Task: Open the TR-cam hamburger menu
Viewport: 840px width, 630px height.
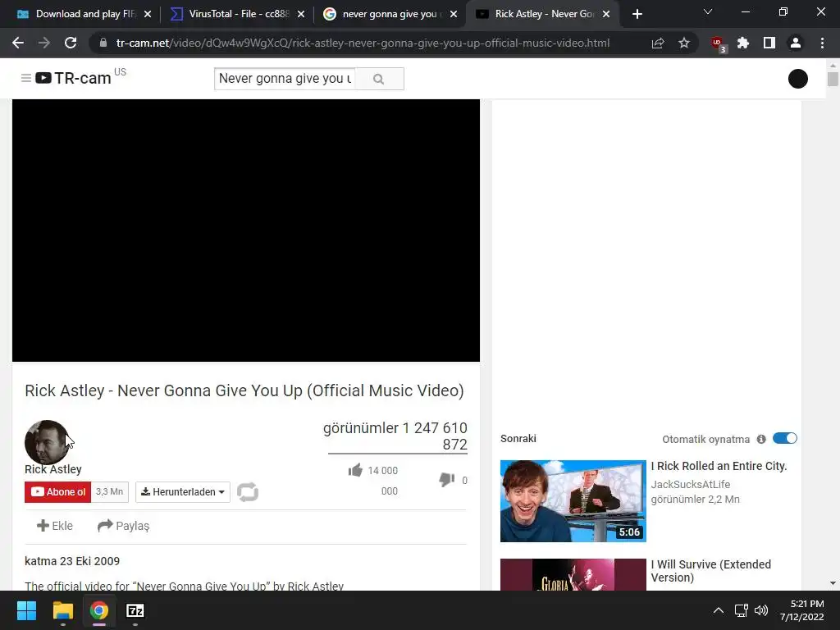Action: click(x=25, y=78)
